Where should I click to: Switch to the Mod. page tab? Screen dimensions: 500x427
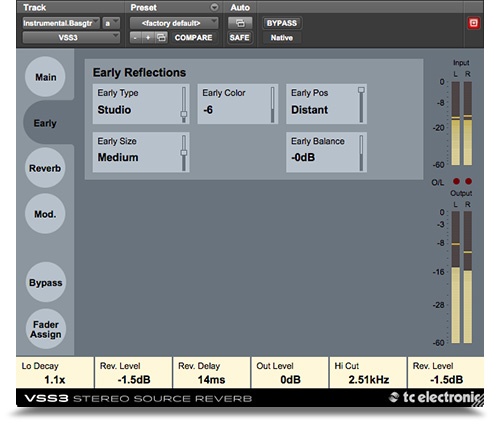tap(45, 214)
